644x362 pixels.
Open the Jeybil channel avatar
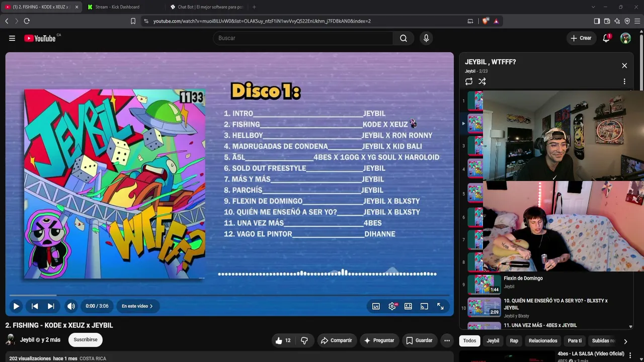pyautogui.click(x=10, y=340)
